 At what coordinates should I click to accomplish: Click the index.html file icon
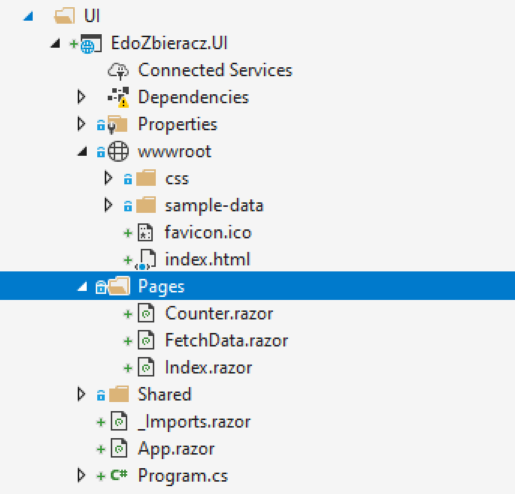pos(146,259)
